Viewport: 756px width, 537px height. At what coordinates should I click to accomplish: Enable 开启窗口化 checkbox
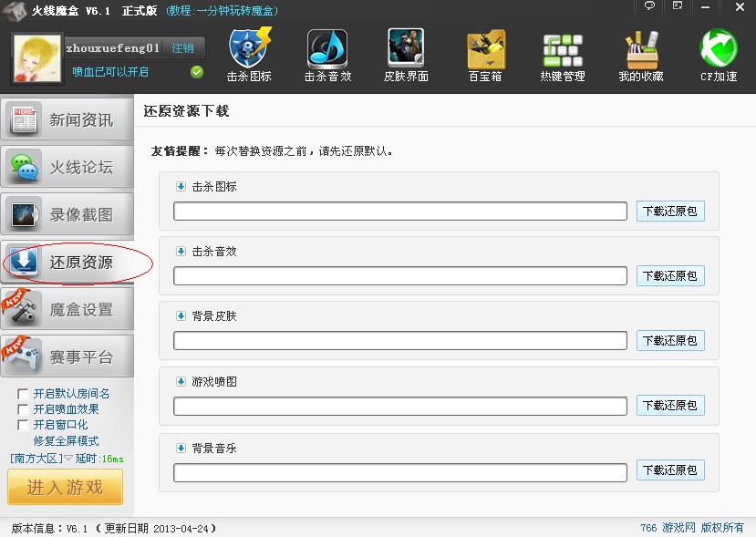click(x=23, y=425)
